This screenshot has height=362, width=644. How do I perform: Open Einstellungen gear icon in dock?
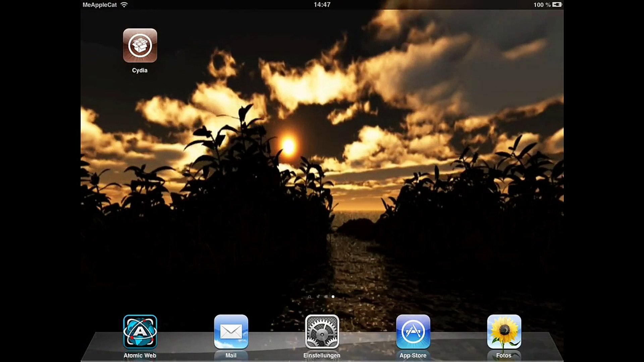click(322, 332)
